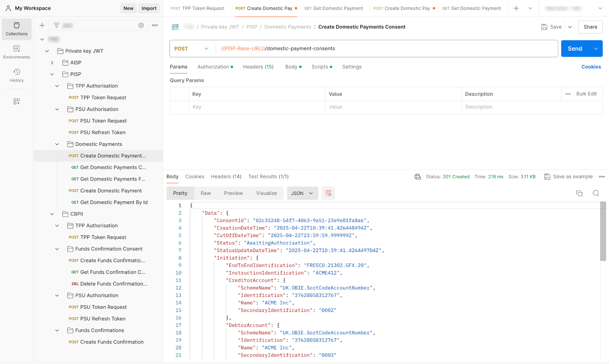
Task: Search within the response body
Action: [596, 193]
